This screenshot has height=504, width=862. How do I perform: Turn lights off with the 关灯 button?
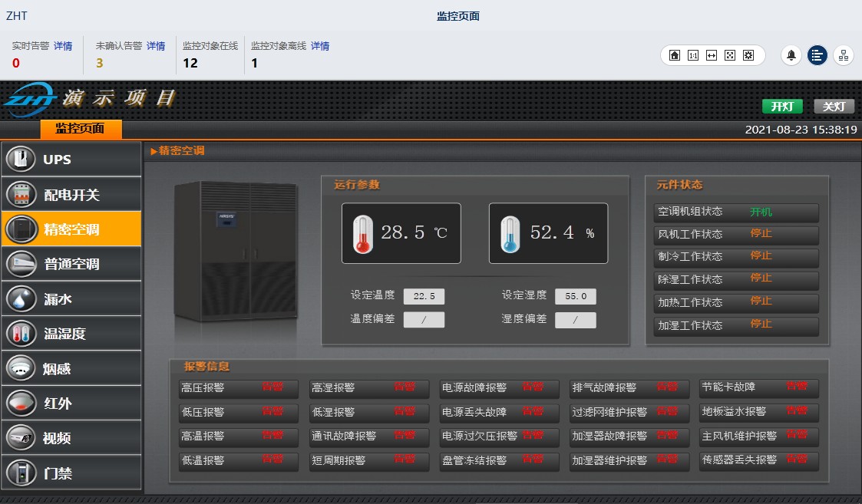click(834, 107)
